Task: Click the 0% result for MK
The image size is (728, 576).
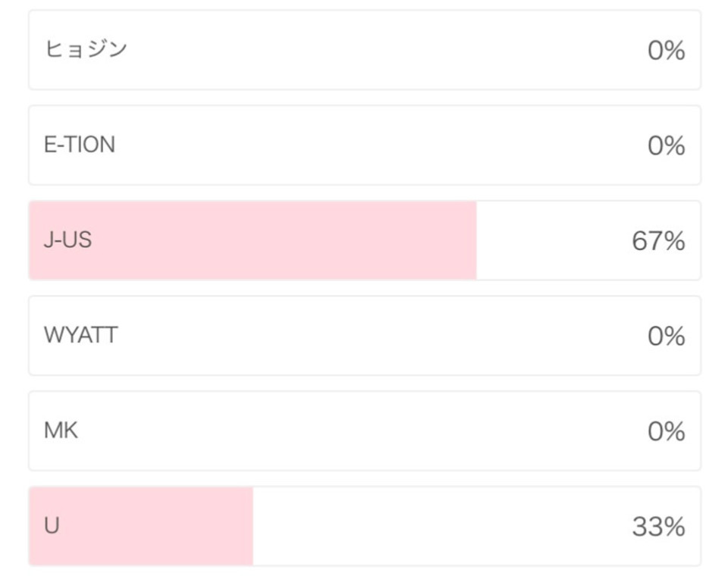Action: coord(667,431)
